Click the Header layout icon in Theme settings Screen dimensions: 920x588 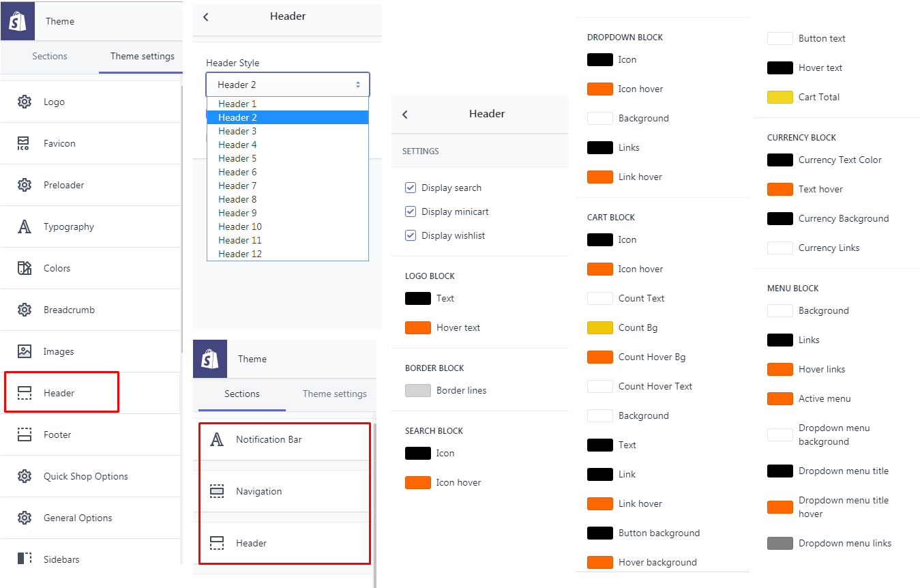[x=25, y=393]
